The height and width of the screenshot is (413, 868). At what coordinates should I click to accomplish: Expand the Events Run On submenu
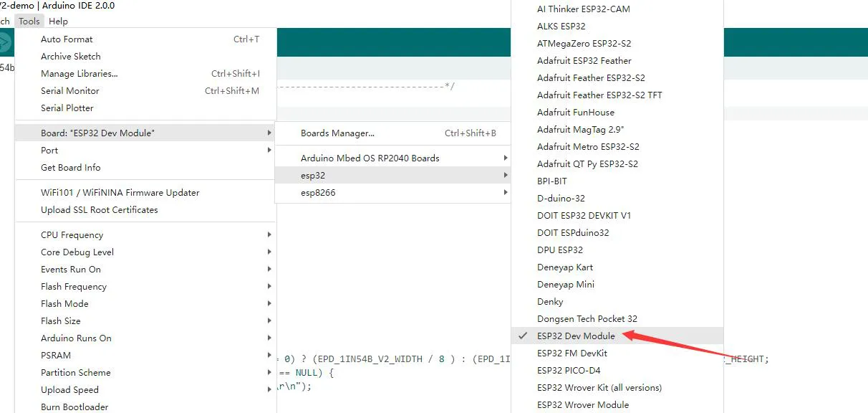145,270
